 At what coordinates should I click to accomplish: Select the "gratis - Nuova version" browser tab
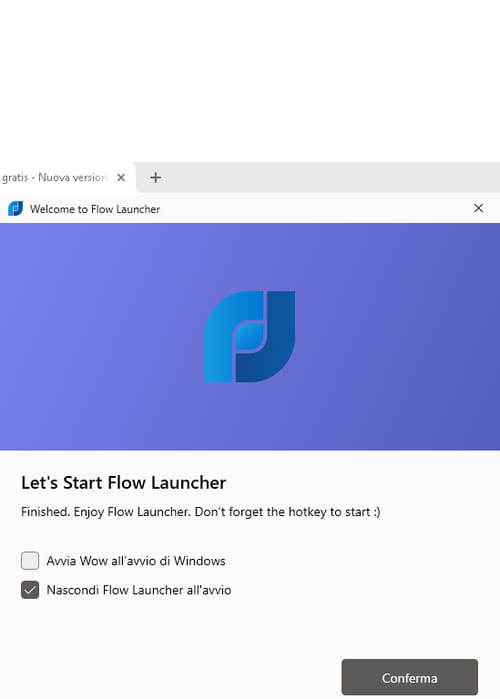point(53,177)
